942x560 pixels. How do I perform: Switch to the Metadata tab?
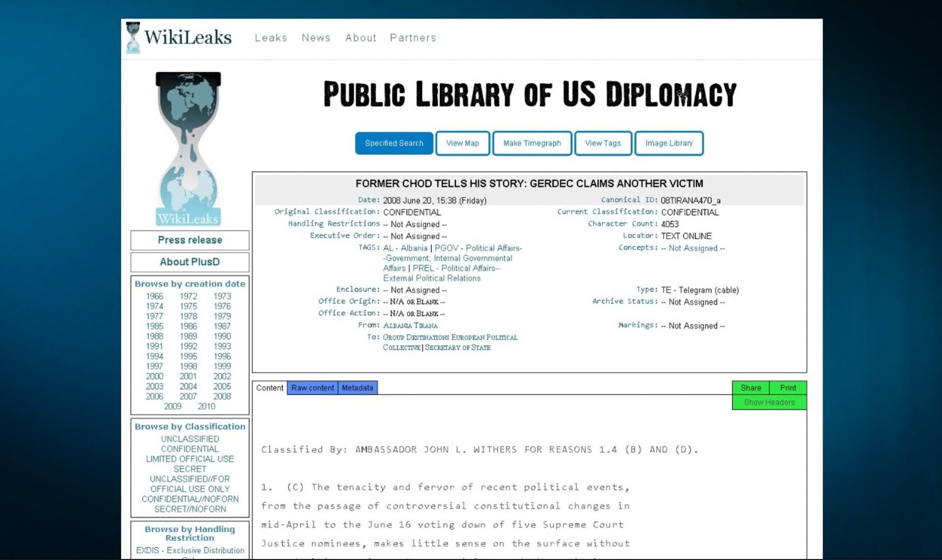pyautogui.click(x=357, y=388)
